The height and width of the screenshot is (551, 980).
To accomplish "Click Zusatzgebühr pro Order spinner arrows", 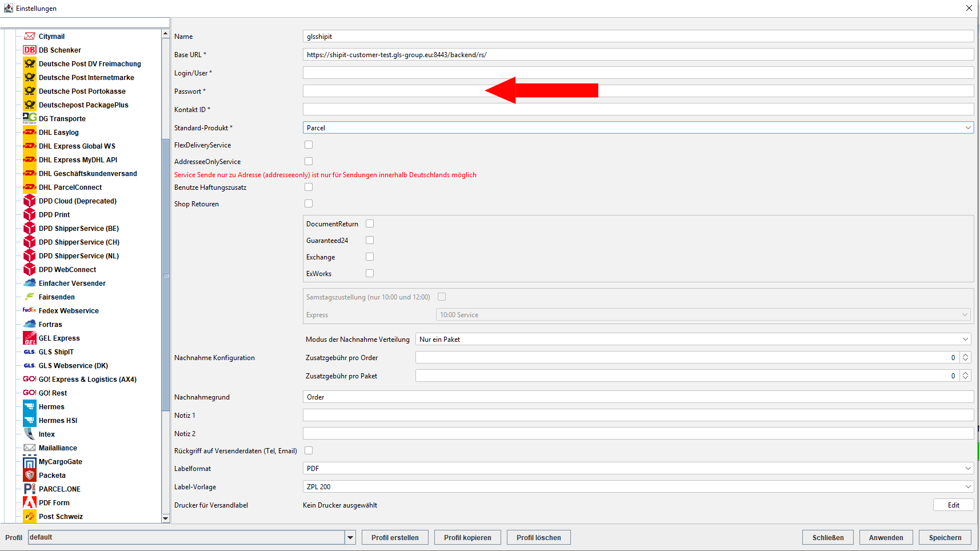I will pyautogui.click(x=965, y=357).
